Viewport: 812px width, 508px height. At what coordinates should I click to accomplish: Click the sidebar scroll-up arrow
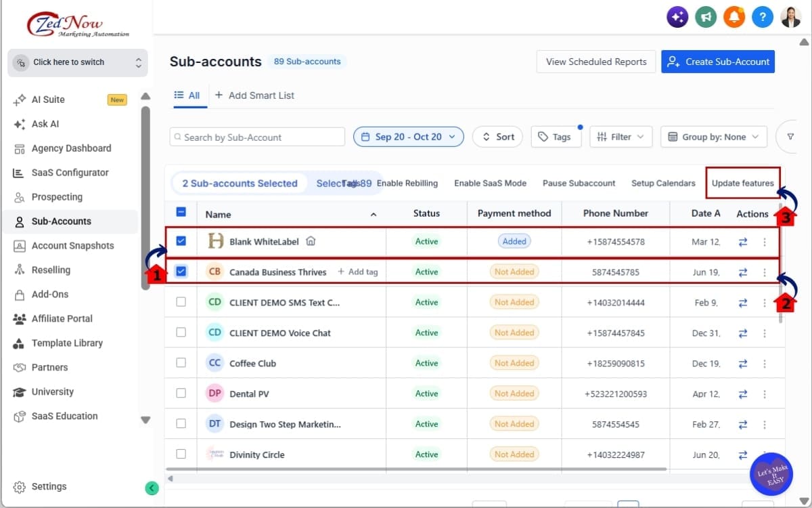click(145, 96)
